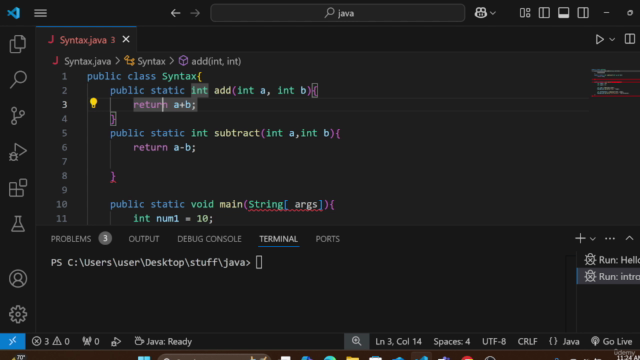
Task: Switch to the PORTS tab
Action: click(x=327, y=239)
